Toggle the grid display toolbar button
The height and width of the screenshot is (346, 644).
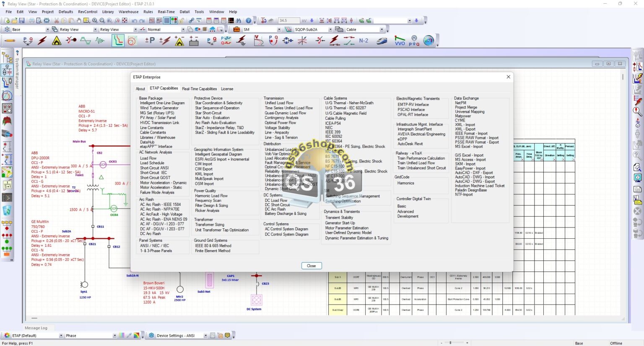pyautogui.click(x=167, y=21)
